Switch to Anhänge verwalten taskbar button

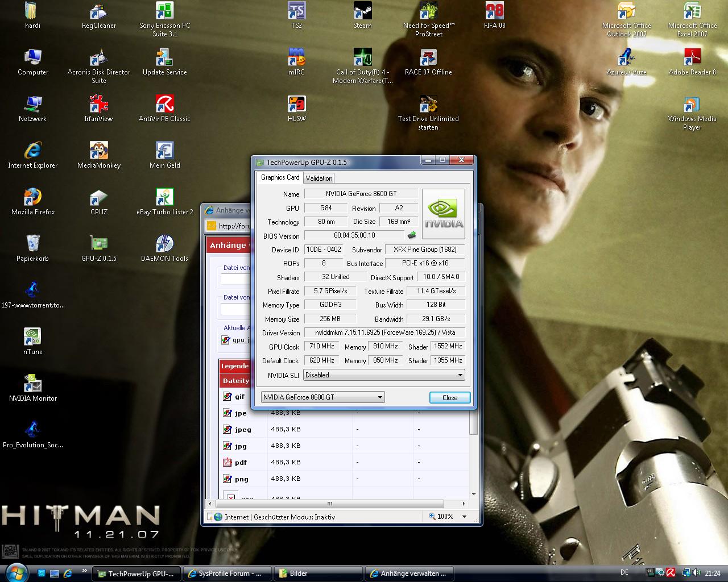tap(409, 573)
